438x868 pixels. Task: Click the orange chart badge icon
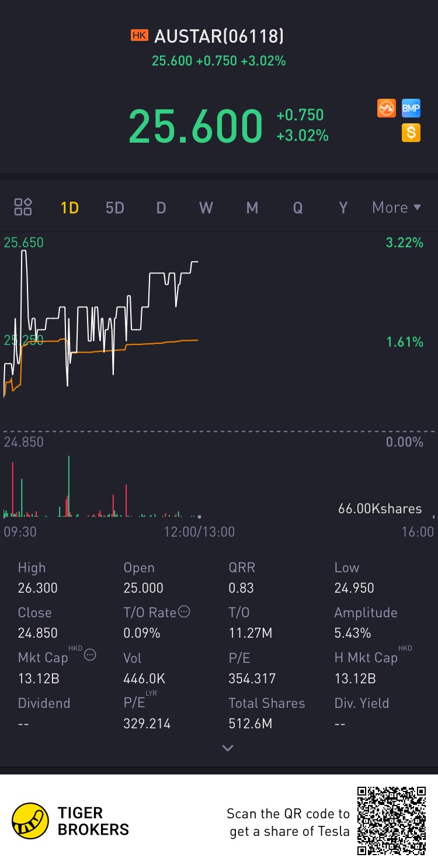point(387,108)
